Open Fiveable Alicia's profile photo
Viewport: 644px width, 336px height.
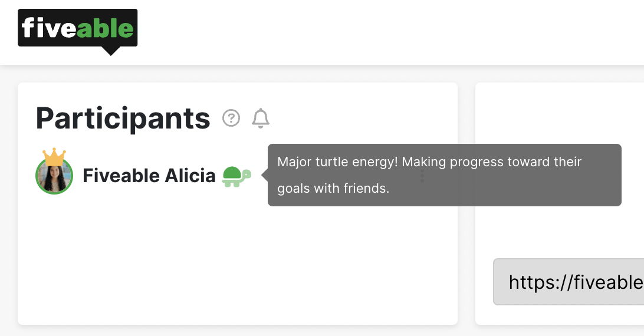(54, 176)
